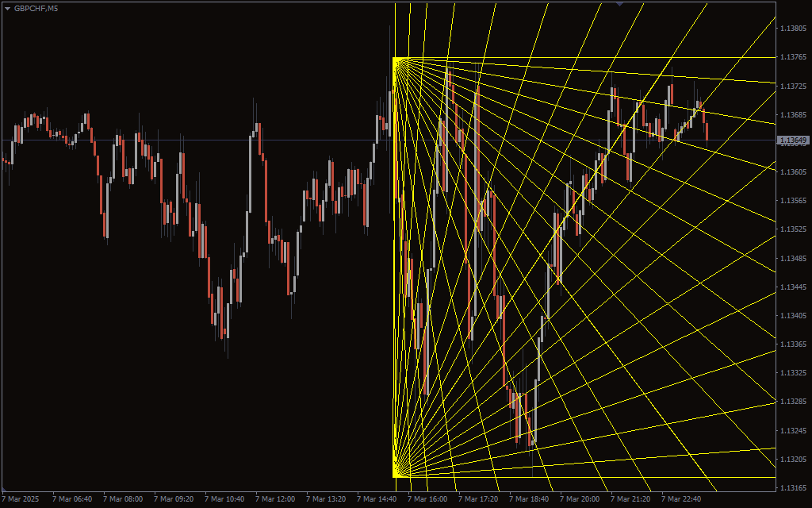Image resolution: width=812 pixels, height=508 pixels.
Task: Select the top horizontal yellow line of the fan
Action: point(595,58)
